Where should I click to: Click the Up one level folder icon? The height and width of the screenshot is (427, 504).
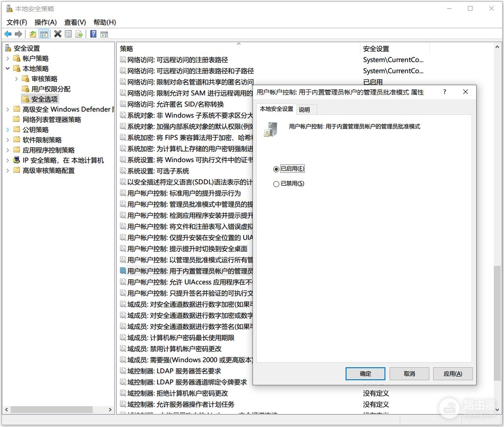click(33, 34)
